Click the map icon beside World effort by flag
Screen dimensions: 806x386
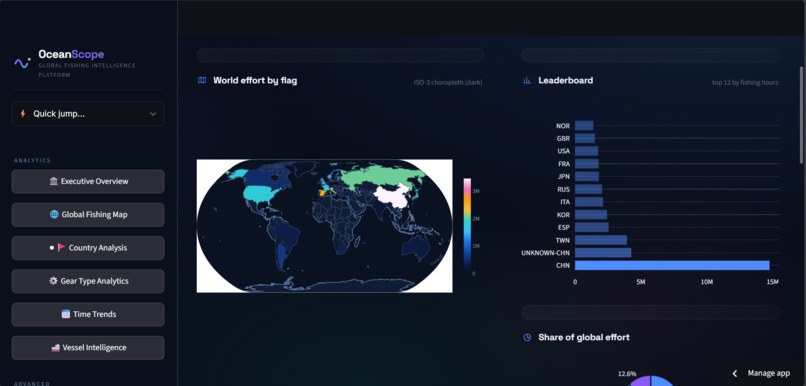pos(202,80)
